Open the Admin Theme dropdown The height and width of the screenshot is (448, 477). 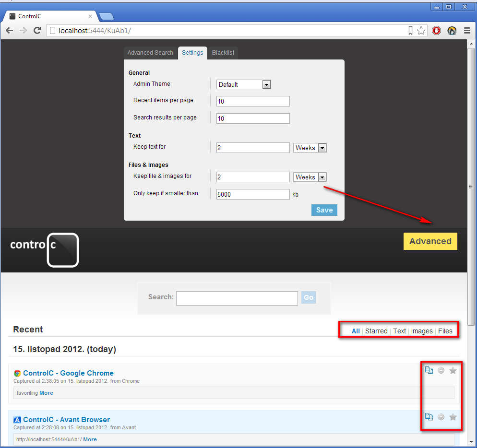pos(243,84)
